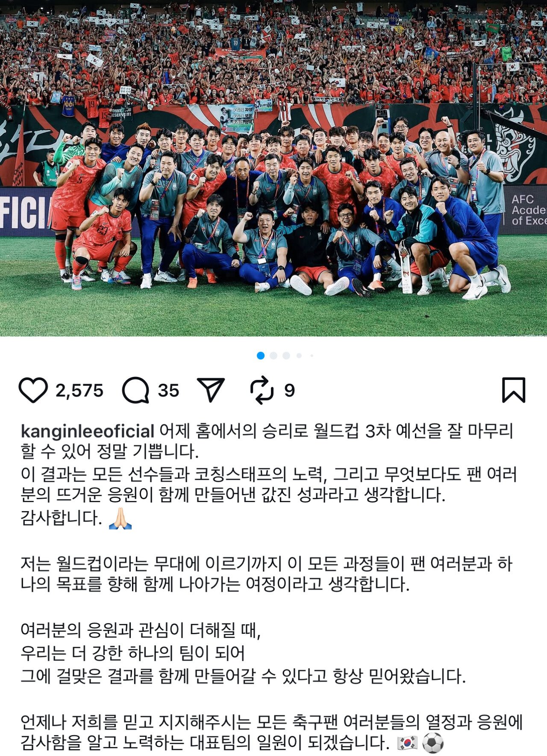This screenshot has width=547, height=756.
Task: Open comments via the speech bubble icon
Action: click(x=136, y=390)
